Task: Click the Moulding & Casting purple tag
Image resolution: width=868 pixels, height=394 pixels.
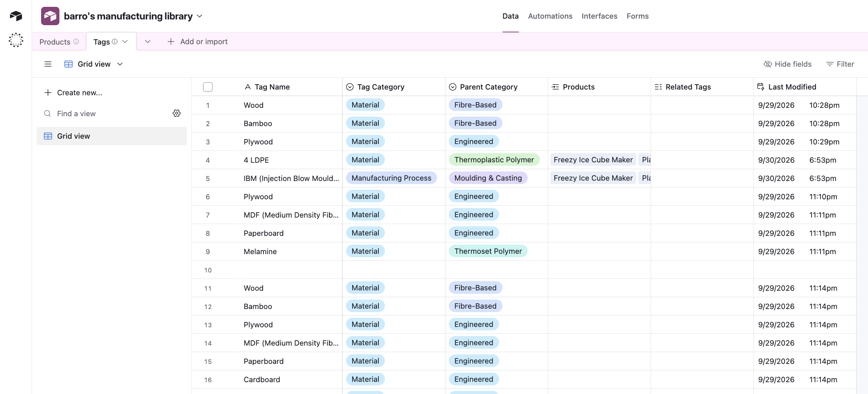Action: click(x=488, y=178)
